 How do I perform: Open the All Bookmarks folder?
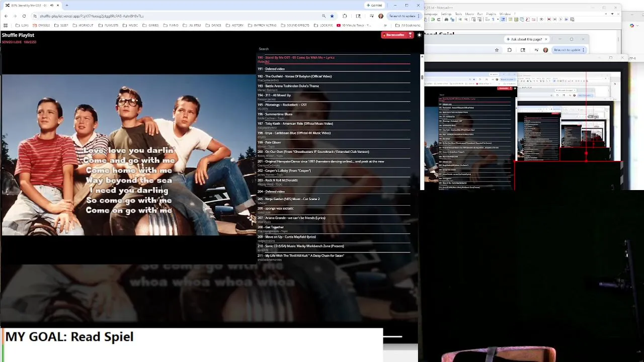408,25
